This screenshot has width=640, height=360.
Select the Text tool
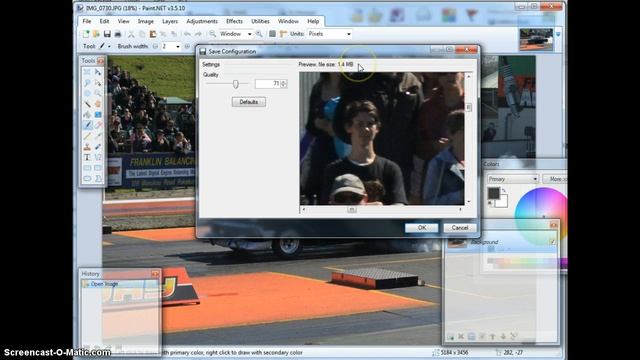pos(87,157)
